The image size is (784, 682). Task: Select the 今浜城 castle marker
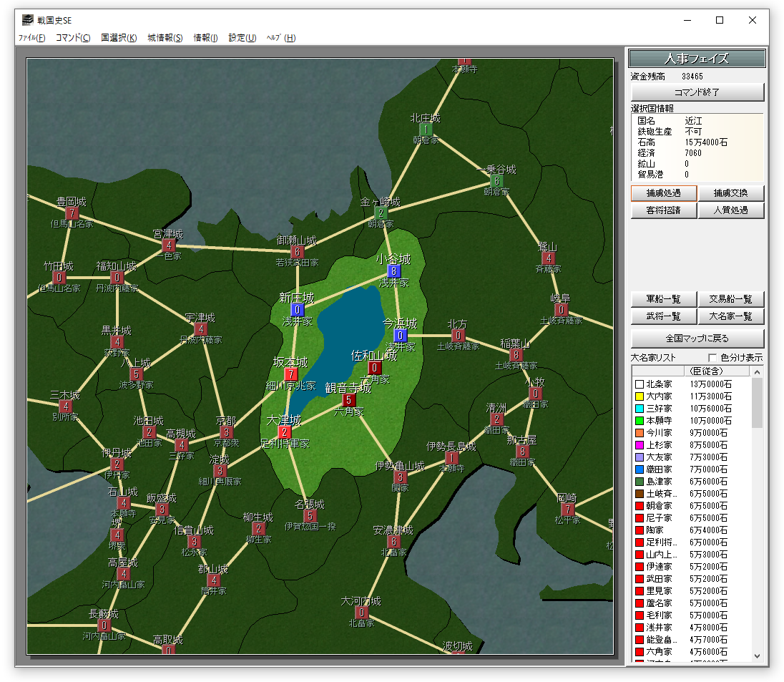pyautogui.click(x=401, y=336)
